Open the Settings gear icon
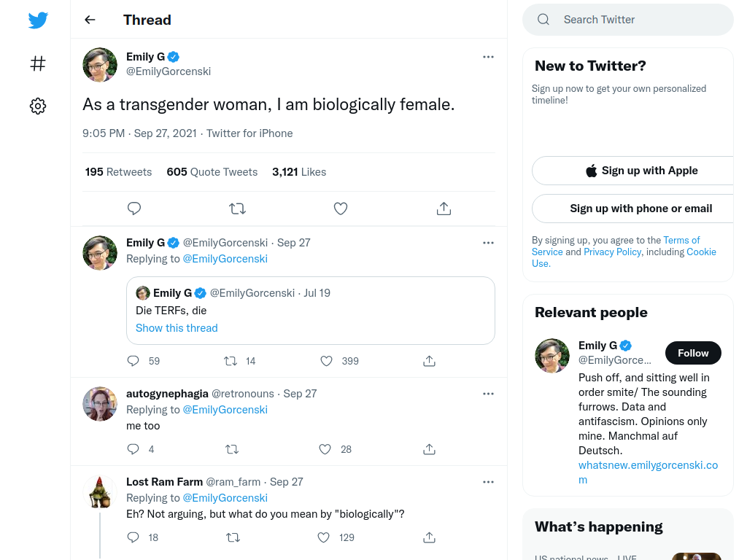The height and width of the screenshot is (560, 747). pyautogui.click(x=38, y=106)
